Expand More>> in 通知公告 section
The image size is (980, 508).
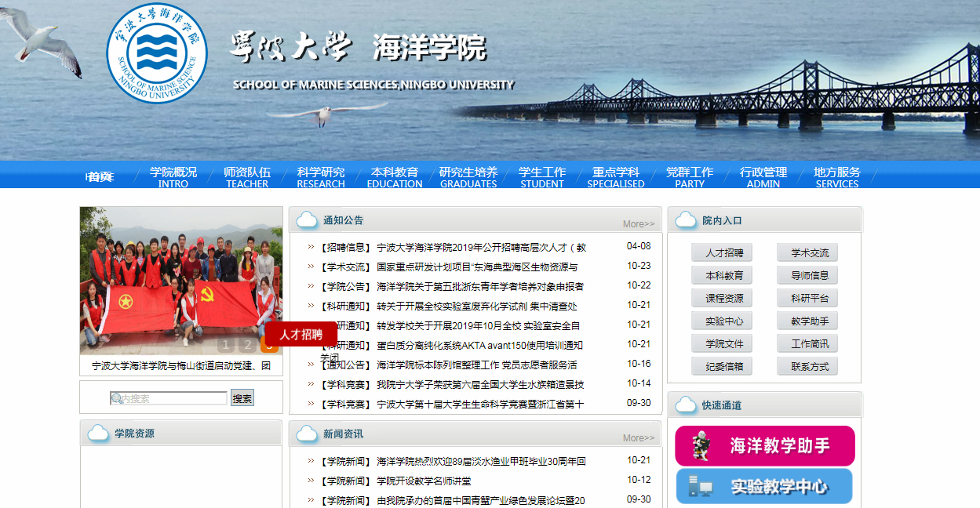[638, 224]
